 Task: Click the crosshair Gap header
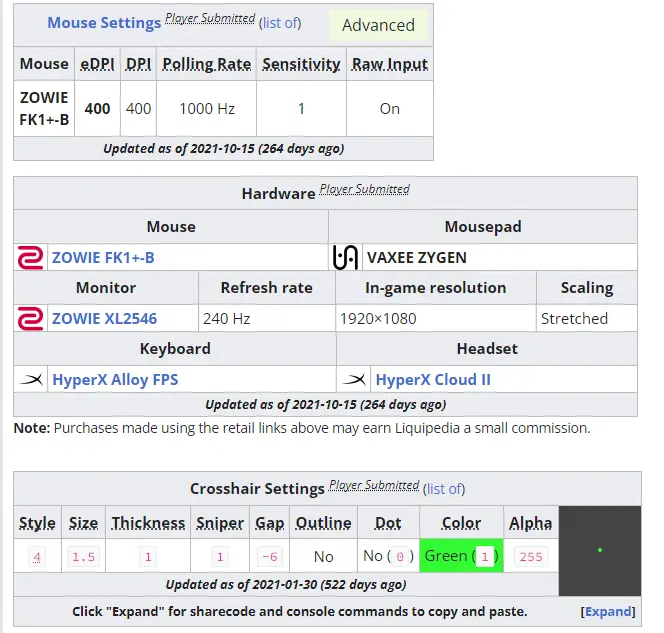[x=270, y=523]
